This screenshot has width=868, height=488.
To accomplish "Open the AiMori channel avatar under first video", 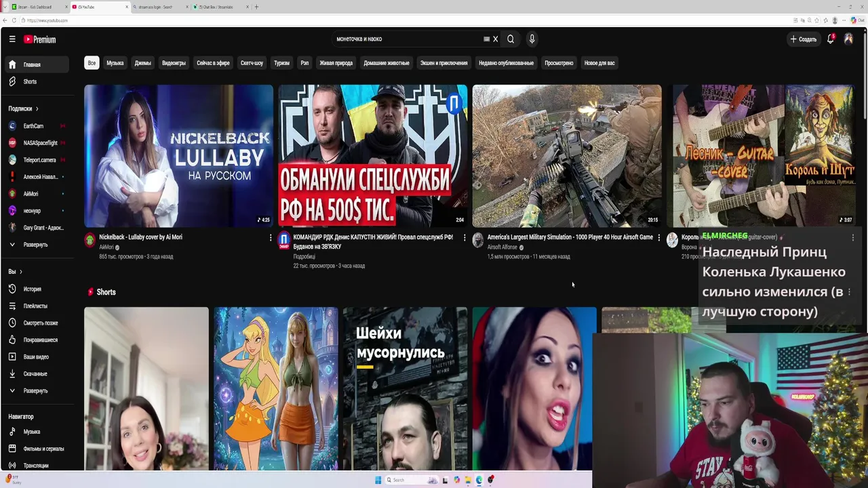I will click(x=90, y=240).
